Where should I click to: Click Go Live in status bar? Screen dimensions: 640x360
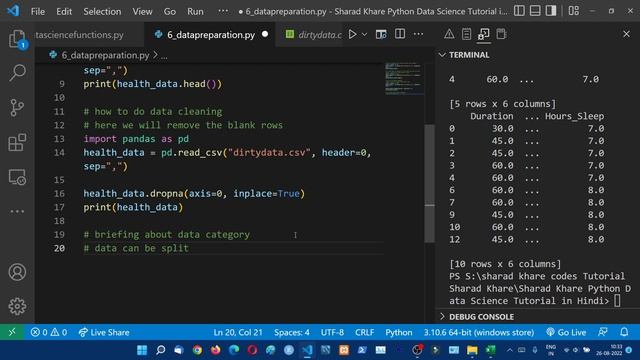566,332
